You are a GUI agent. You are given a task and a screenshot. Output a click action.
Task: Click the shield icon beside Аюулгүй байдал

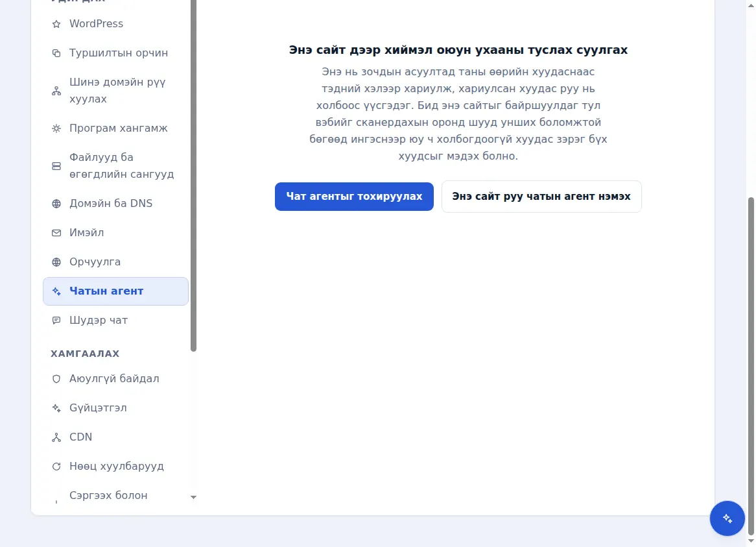tap(56, 379)
